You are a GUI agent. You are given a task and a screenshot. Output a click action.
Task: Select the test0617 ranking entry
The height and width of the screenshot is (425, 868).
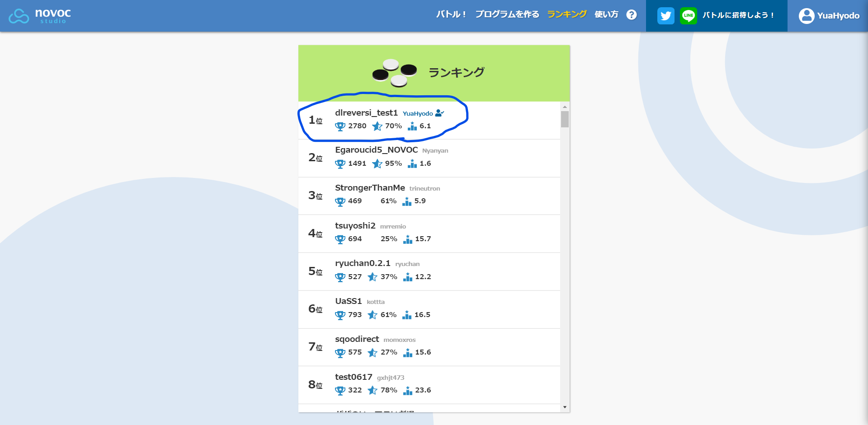click(353, 377)
